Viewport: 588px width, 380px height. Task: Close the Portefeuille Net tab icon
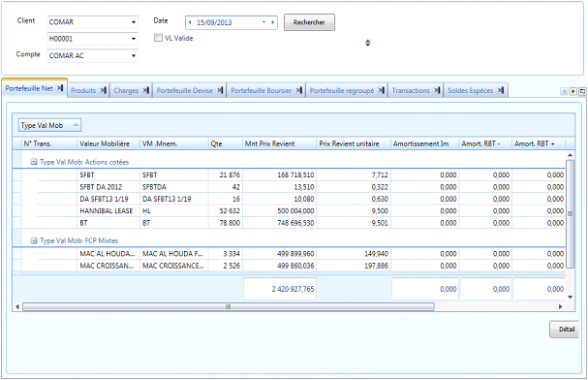[x=60, y=88]
